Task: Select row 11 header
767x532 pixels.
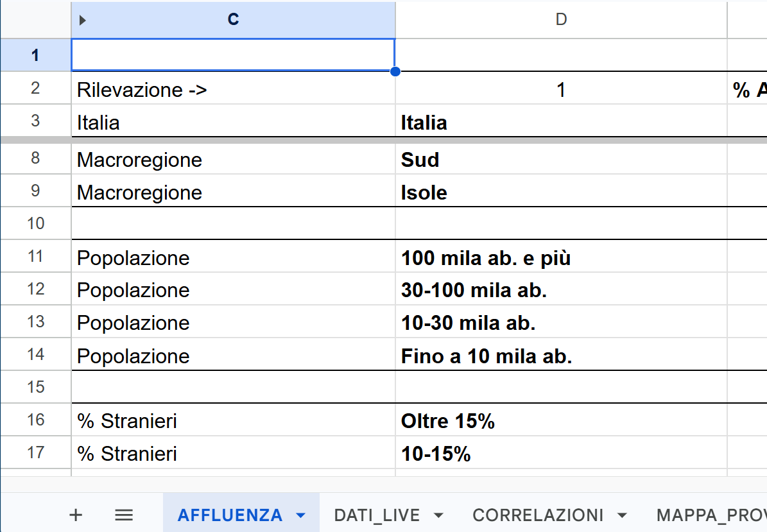Action: pos(35,256)
